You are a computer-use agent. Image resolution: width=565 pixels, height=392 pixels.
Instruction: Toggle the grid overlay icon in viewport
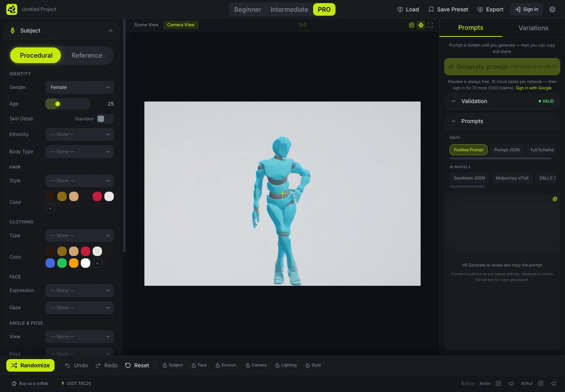pyautogui.click(x=412, y=25)
